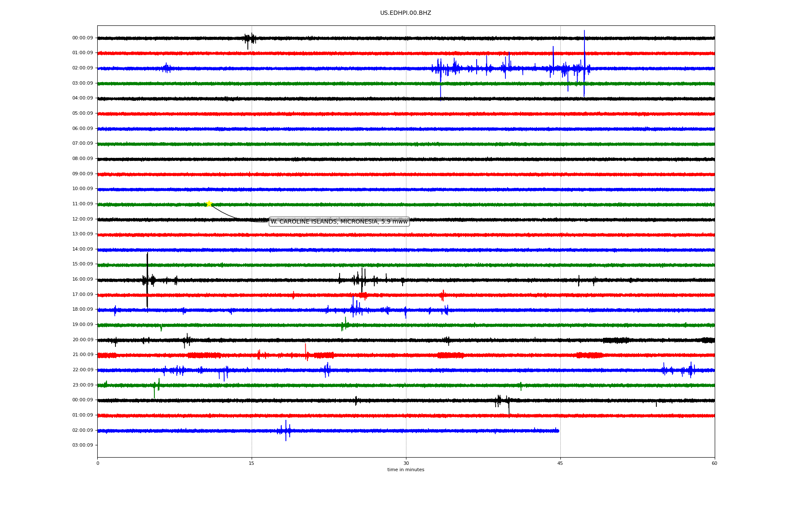Click the x-axis tick label 60
Viewport: 812px width, 508px height.
pos(714,464)
